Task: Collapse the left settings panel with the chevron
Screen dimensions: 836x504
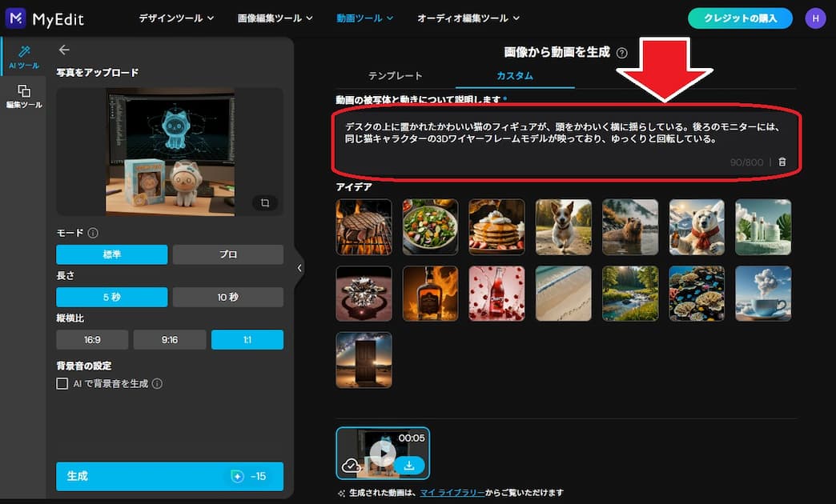Action: pos(299,268)
